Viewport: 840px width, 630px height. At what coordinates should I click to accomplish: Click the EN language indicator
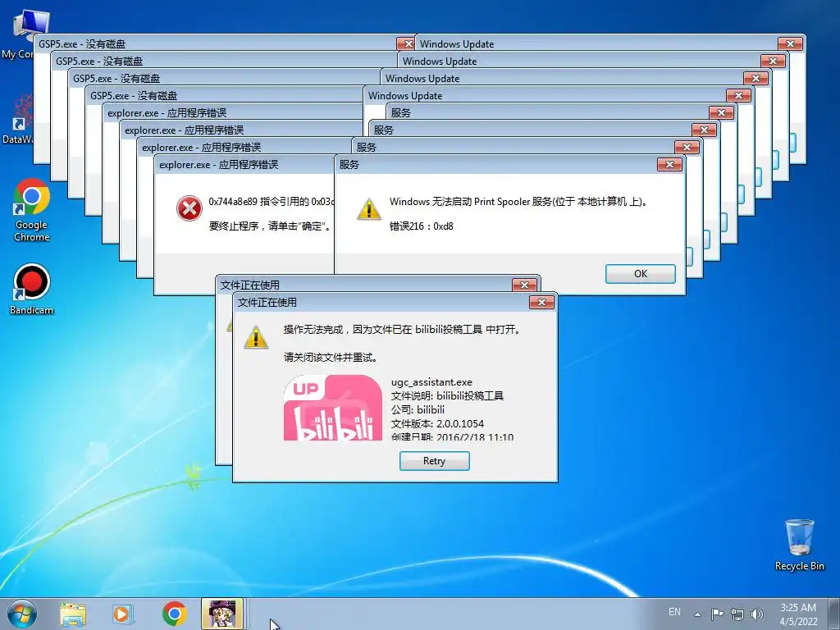(x=674, y=612)
